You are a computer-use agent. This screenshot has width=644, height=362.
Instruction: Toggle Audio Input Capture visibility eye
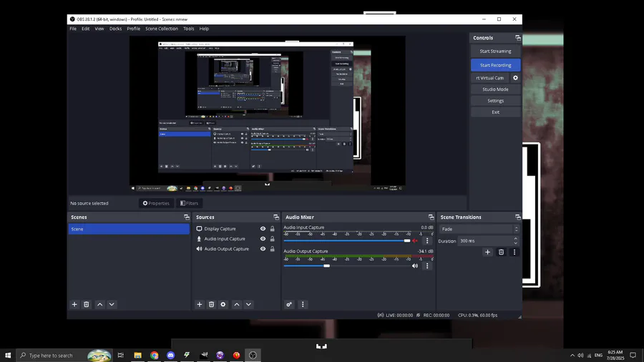click(263, 239)
